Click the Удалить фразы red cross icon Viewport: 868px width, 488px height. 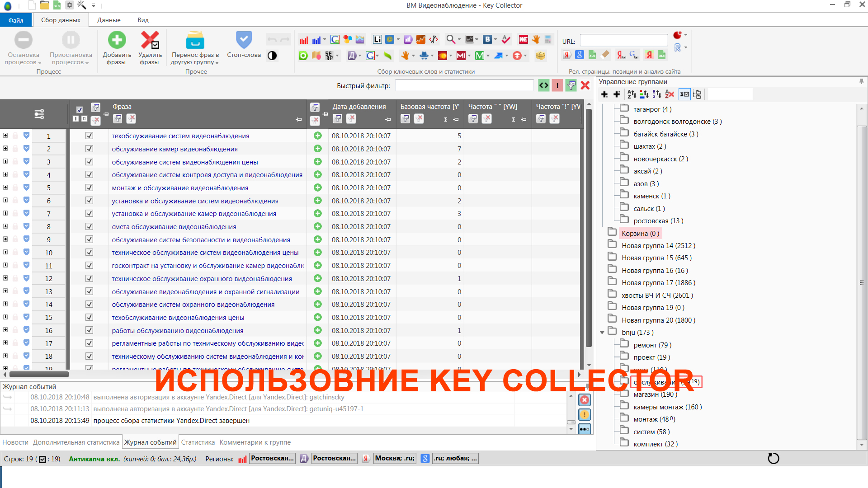150,40
